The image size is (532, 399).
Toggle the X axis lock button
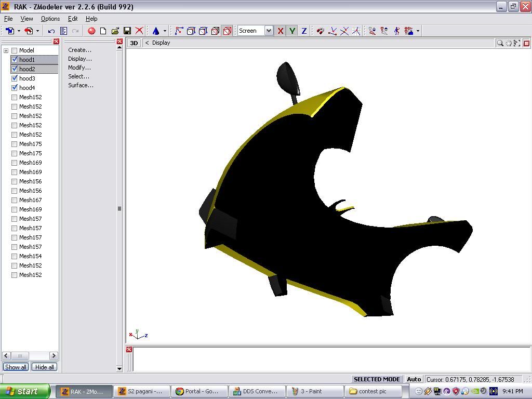(281, 31)
